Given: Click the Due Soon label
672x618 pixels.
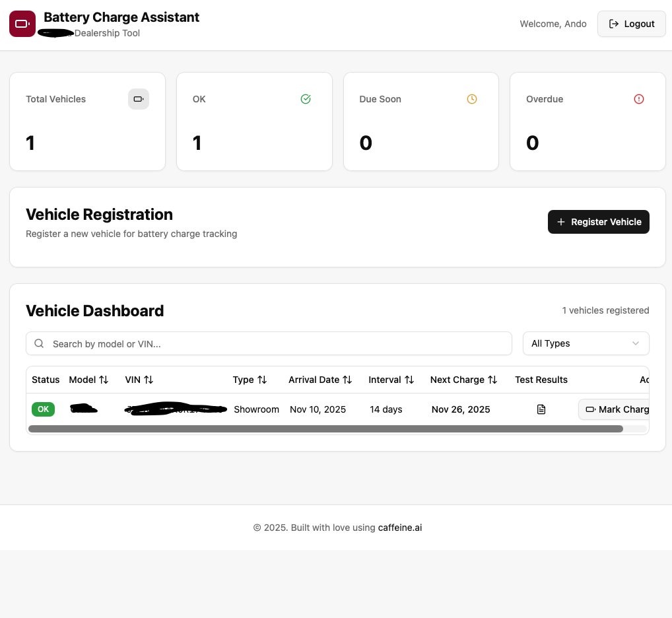Looking at the screenshot, I should (380, 99).
